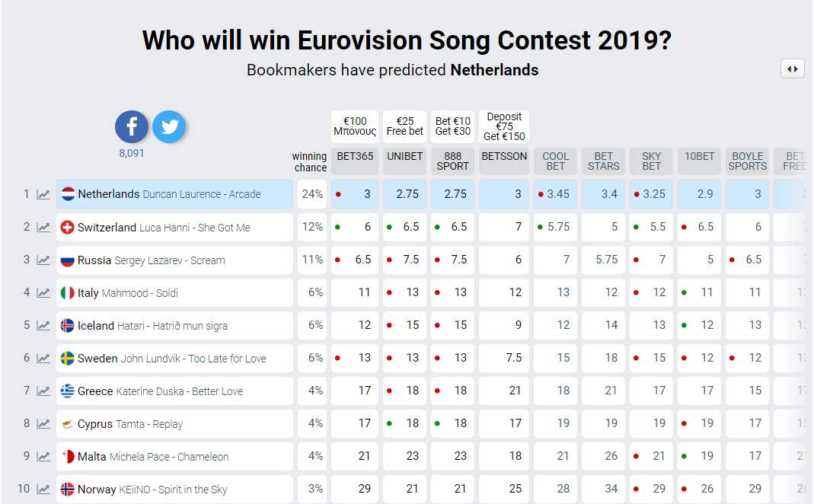
Task: Share odds on Facebook icon
Action: point(131,126)
